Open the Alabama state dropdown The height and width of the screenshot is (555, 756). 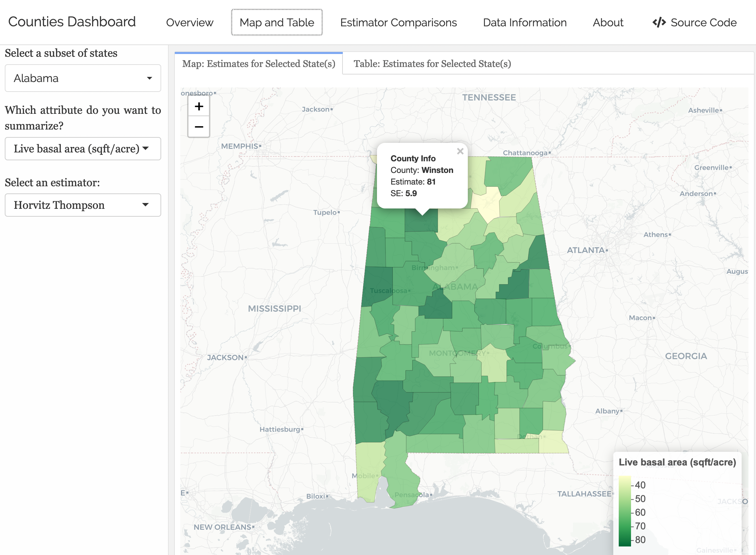click(83, 78)
